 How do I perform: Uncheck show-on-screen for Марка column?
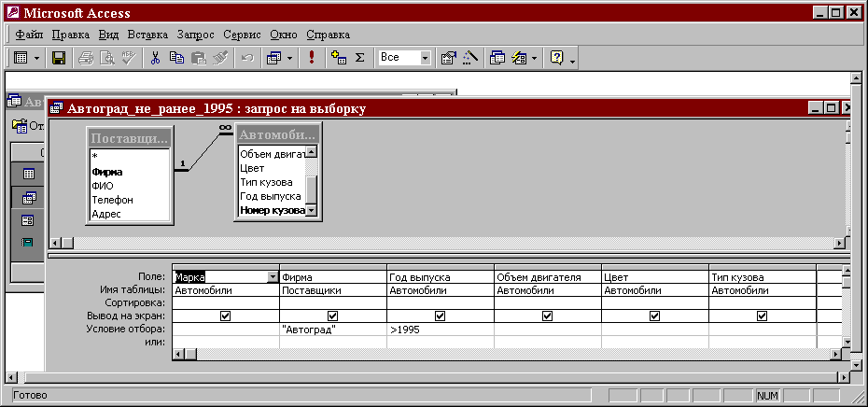pos(225,316)
